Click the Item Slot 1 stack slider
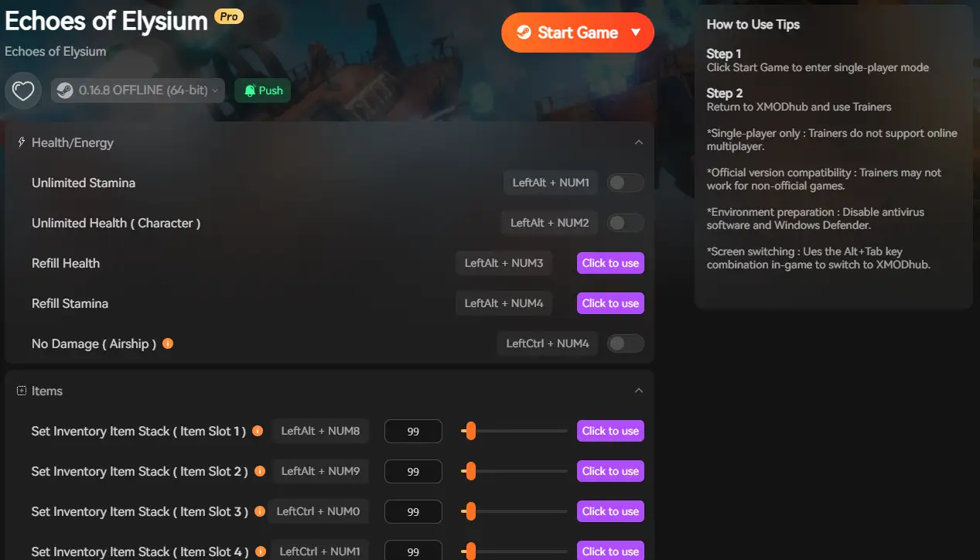The height and width of the screenshot is (560, 980). (514, 431)
